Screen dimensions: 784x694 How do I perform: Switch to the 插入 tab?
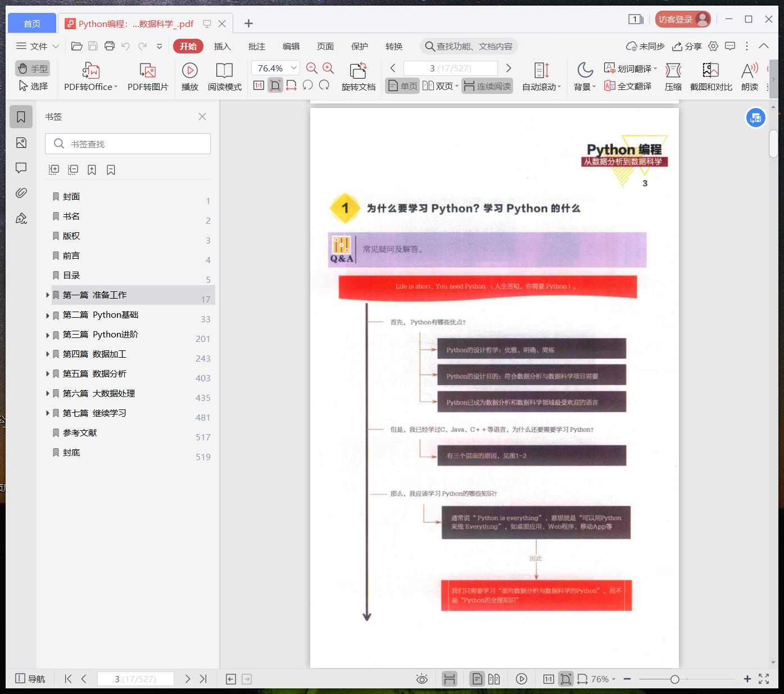(223, 46)
